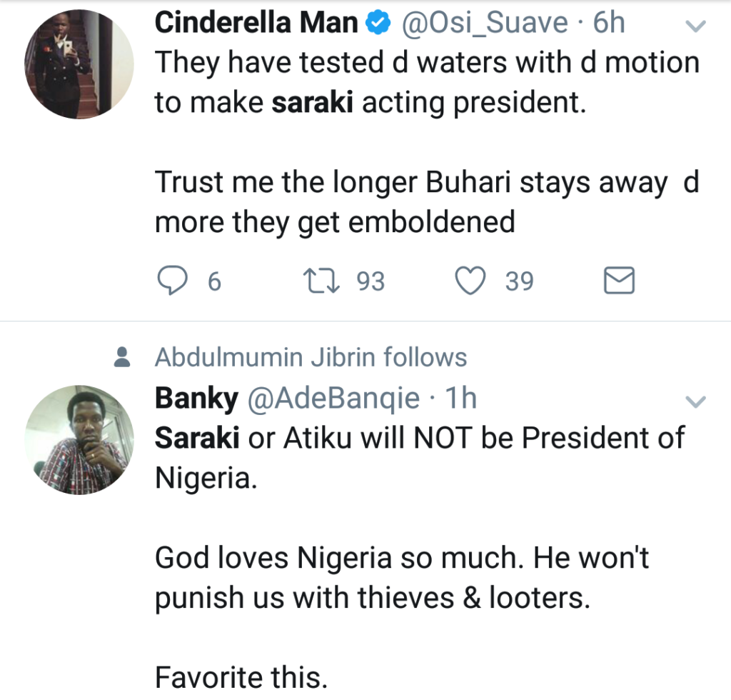The width and height of the screenshot is (731, 700).
Task: Open the Cinderella Man display name
Action: pyautogui.click(x=256, y=24)
